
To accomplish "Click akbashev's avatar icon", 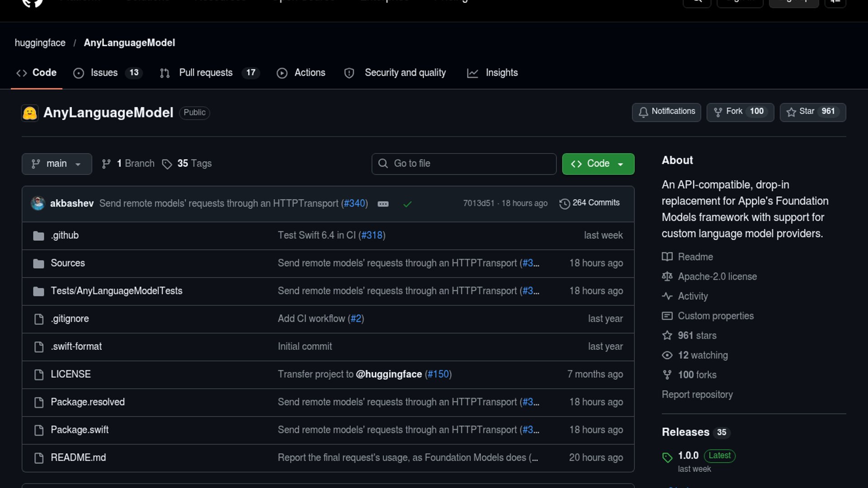I will point(38,203).
